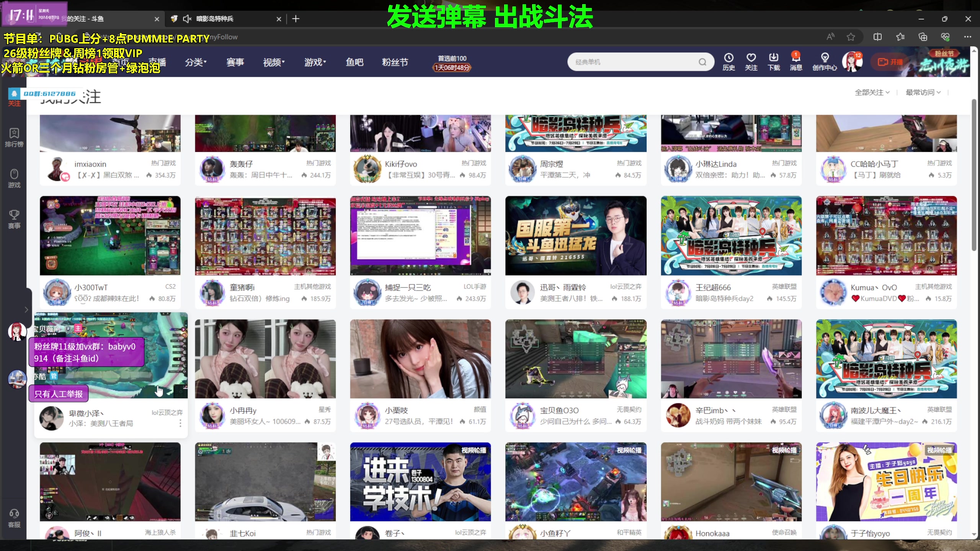
Task: Open the 鱼吧 navigation item
Action: click(354, 62)
